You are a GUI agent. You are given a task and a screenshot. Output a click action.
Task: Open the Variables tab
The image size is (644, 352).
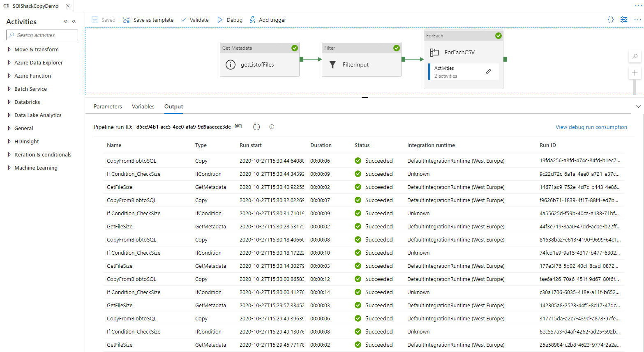pos(143,106)
